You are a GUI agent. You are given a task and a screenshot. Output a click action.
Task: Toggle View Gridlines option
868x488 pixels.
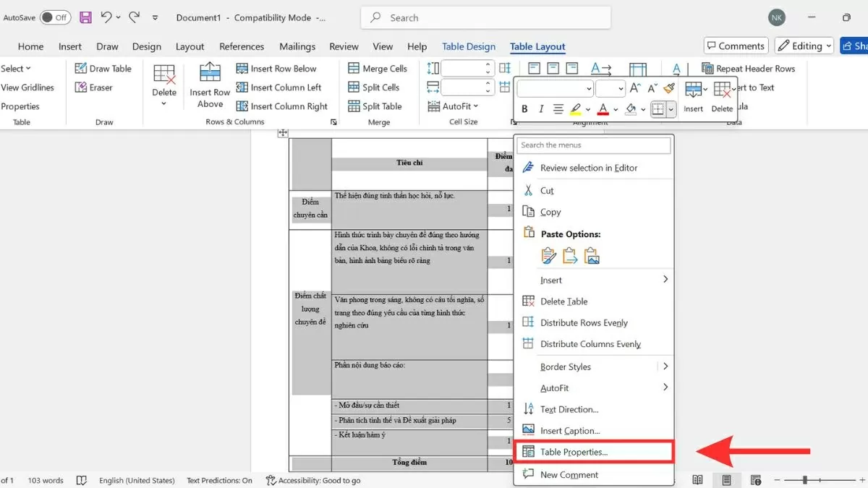[x=27, y=87]
